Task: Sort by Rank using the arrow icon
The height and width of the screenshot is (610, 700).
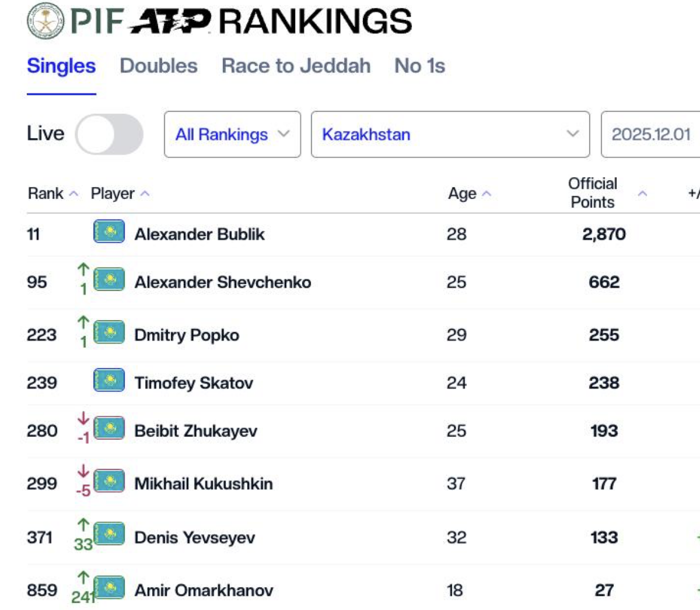Action: tap(73, 194)
